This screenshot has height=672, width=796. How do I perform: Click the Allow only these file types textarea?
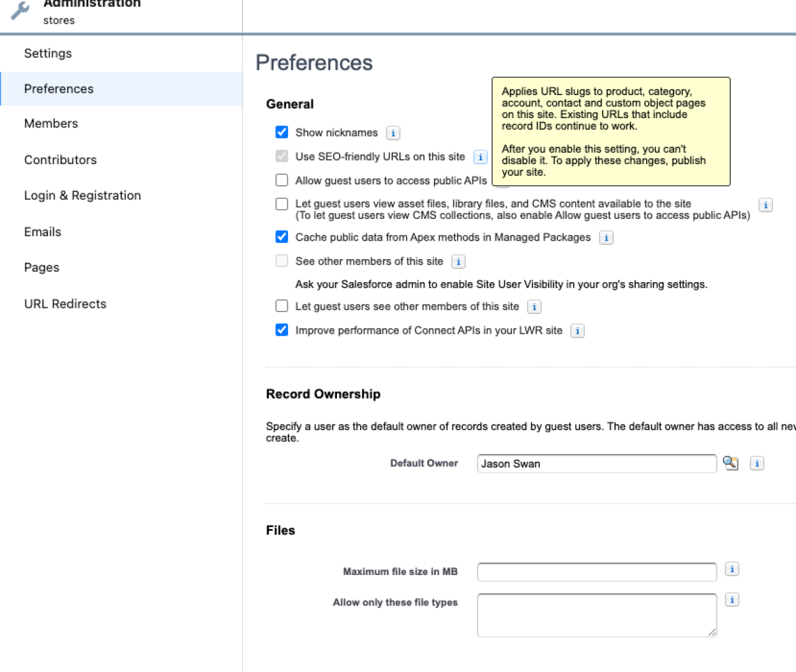coord(597,615)
